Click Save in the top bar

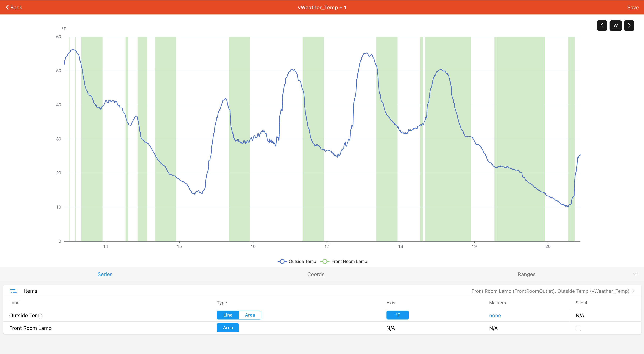[633, 7]
